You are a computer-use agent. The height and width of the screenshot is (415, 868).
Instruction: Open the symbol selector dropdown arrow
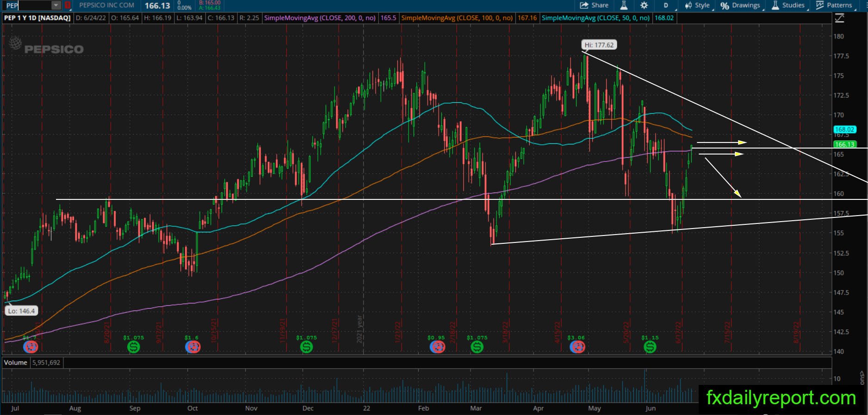(56, 6)
